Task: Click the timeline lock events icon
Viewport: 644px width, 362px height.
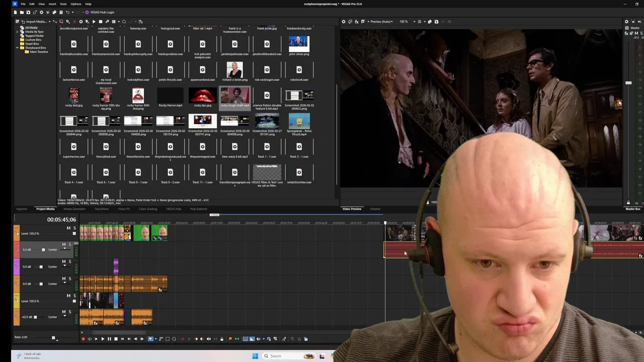Action: coord(222,339)
